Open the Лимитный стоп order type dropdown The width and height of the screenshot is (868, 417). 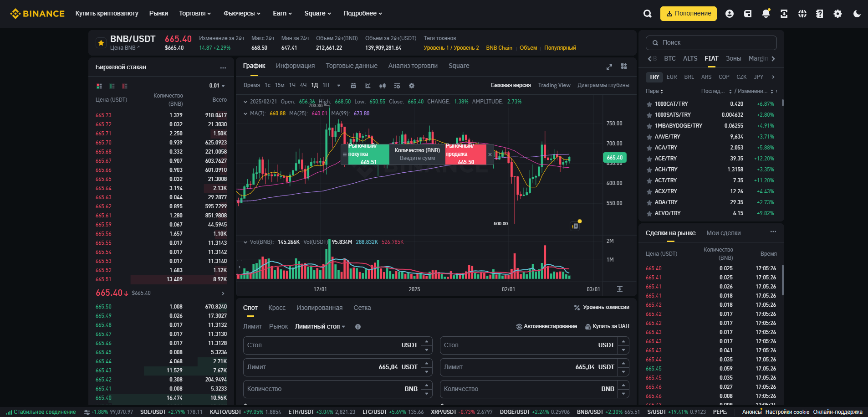pos(320,327)
